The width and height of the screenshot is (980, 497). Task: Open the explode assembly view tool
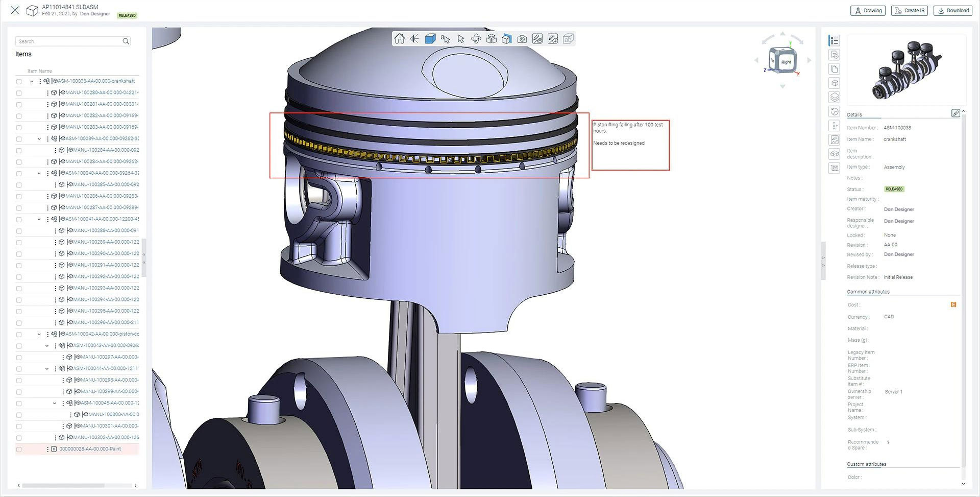pyautogui.click(x=491, y=39)
